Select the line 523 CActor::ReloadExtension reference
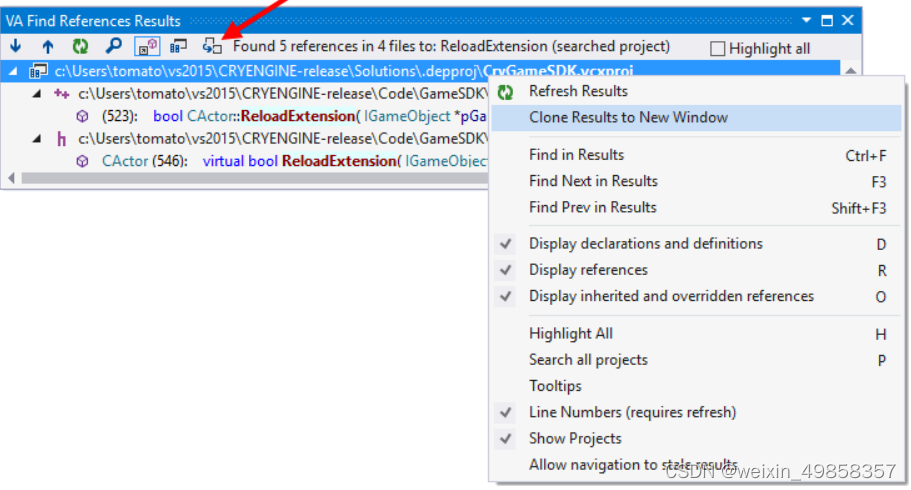This screenshot has height=490, width=911. 295,116
